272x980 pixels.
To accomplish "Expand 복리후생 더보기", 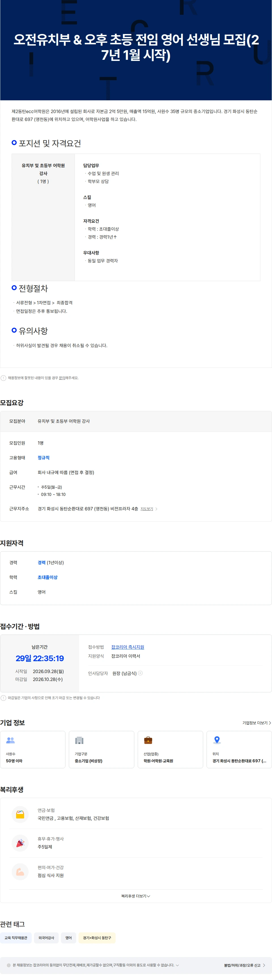I will (x=136, y=896).
